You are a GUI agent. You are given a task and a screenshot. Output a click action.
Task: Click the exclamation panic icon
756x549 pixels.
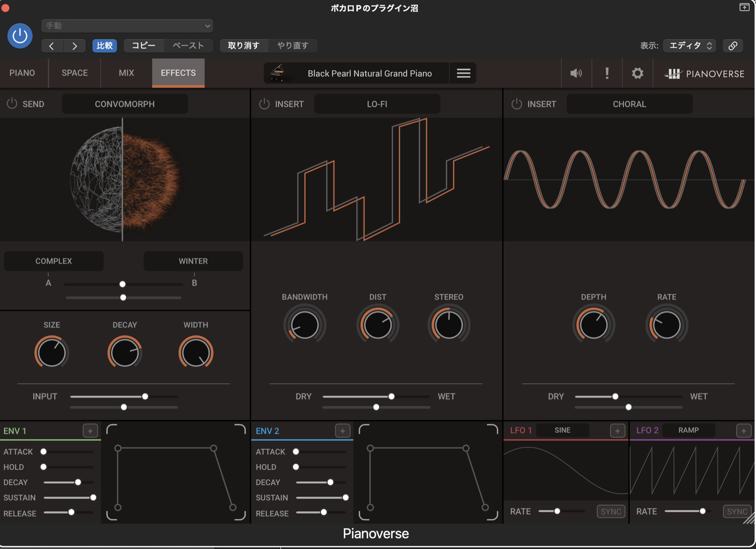(607, 73)
